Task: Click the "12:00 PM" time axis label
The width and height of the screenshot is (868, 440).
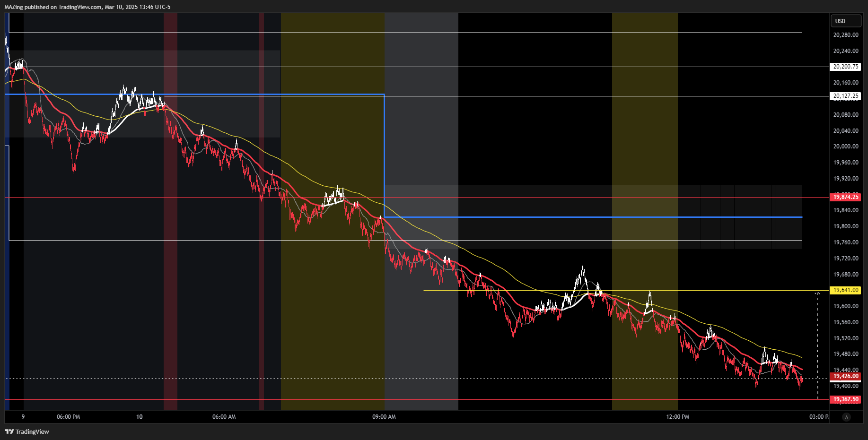Action: tap(677, 417)
